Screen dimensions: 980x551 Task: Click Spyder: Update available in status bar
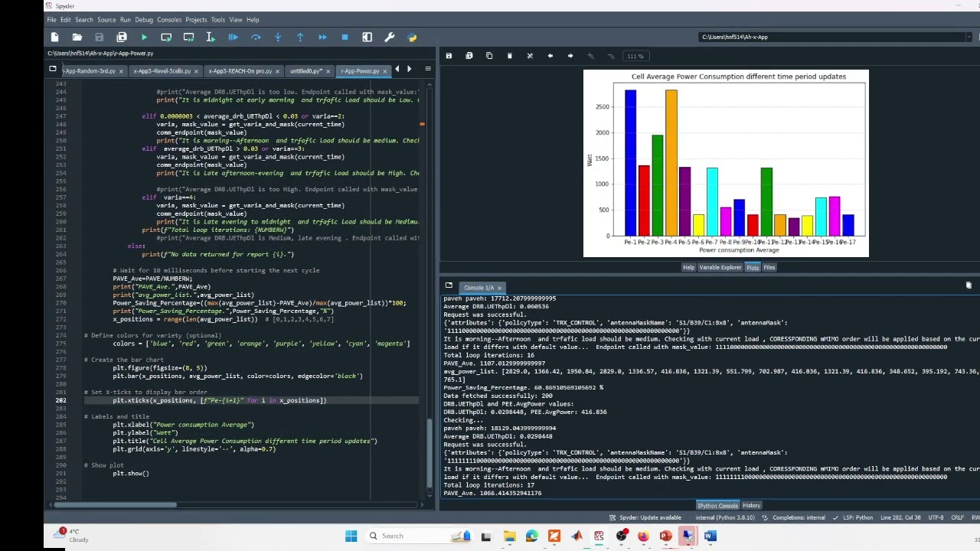(645, 518)
